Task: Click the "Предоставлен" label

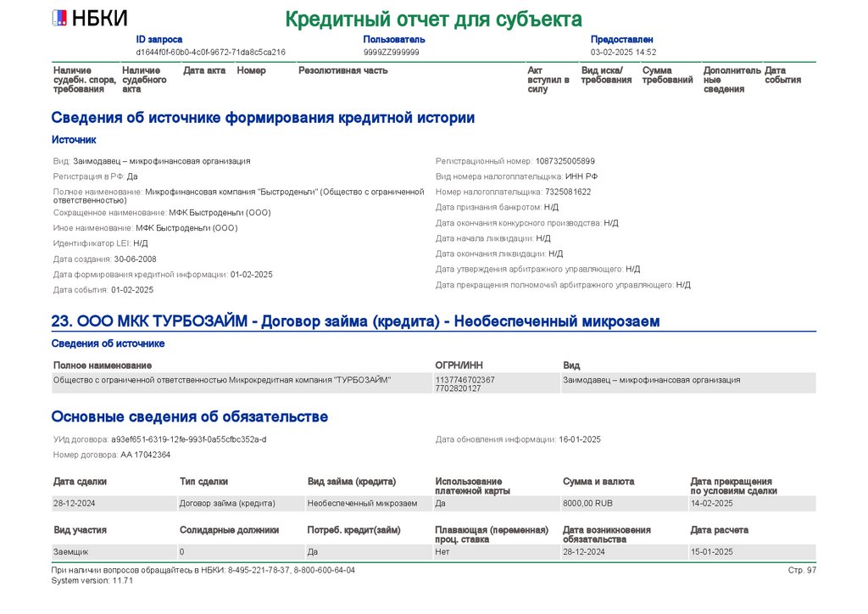Action: 621,39
